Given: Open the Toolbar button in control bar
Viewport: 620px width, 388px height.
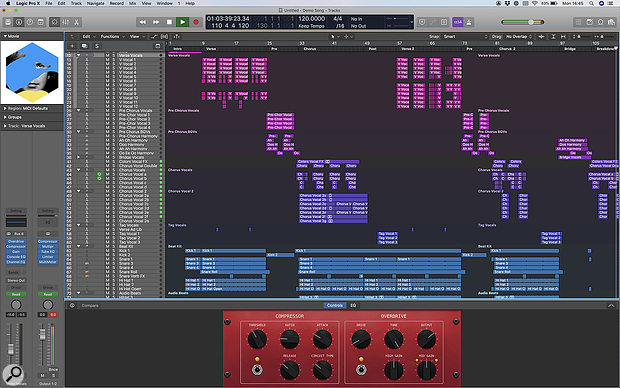Looking at the screenshot, I should point(41,22).
